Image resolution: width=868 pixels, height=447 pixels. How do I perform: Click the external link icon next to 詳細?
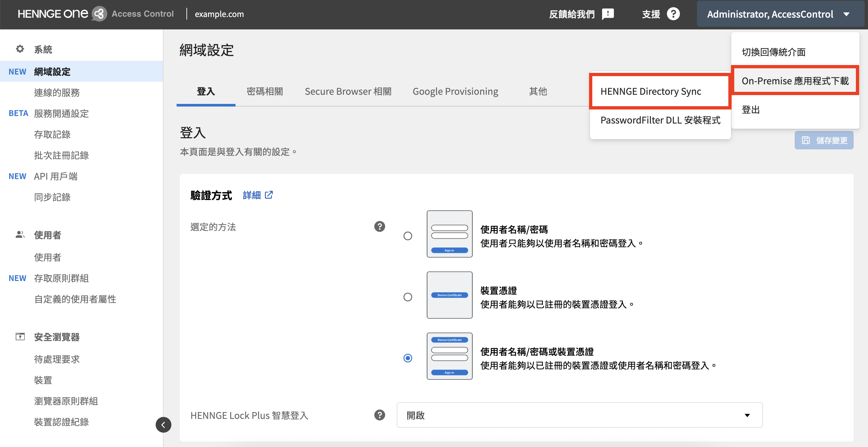[x=269, y=195]
